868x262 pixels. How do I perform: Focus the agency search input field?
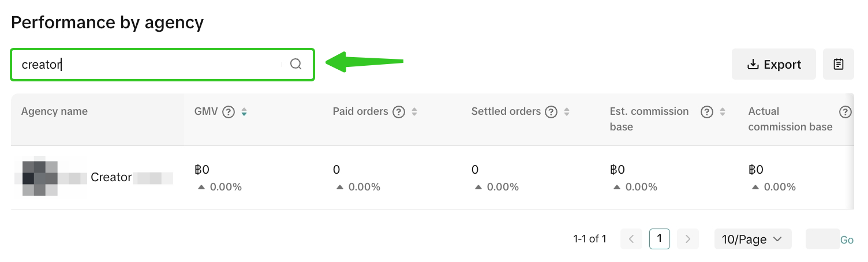tap(150, 64)
